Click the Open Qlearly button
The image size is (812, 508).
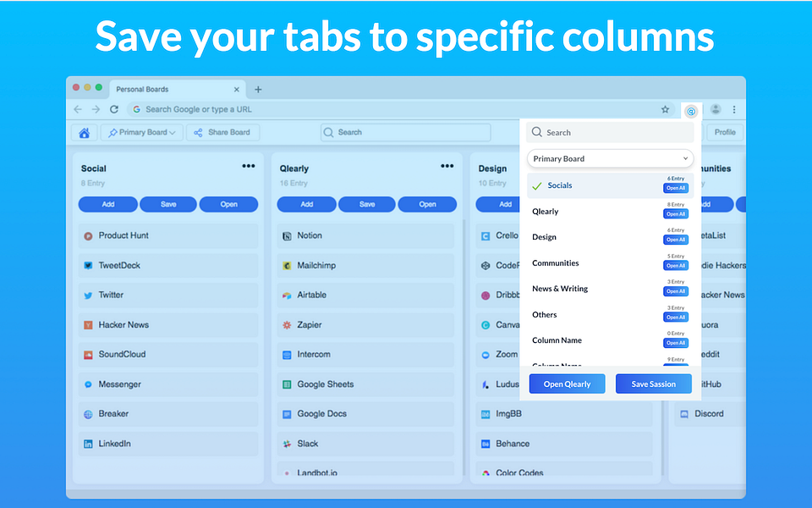click(567, 384)
